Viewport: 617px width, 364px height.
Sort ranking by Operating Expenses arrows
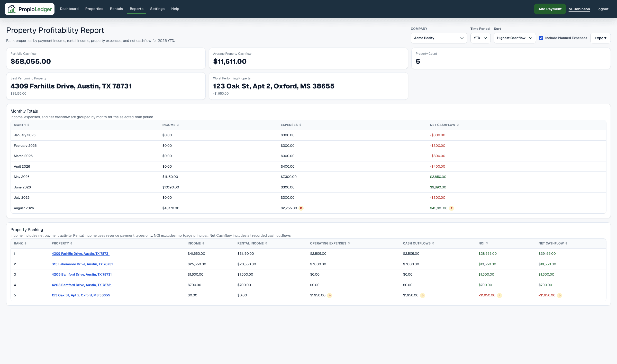tap(349, 243)
